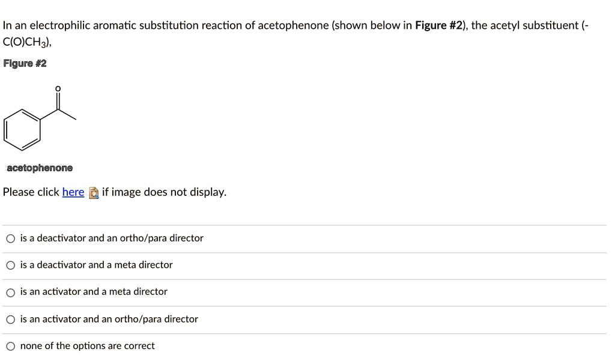615x364 pixels.
Task: Choose the deactivator and meta director radio button
Action: coord(11,265)
